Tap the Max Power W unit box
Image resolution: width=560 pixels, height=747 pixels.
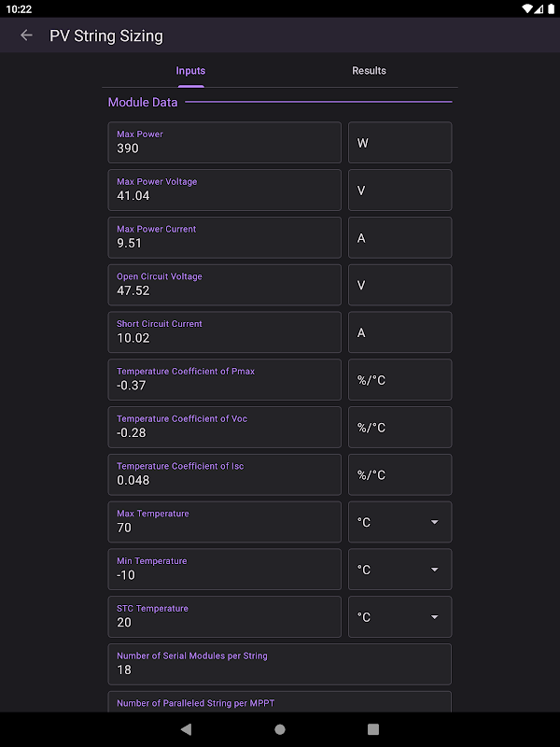pos(399,143)
